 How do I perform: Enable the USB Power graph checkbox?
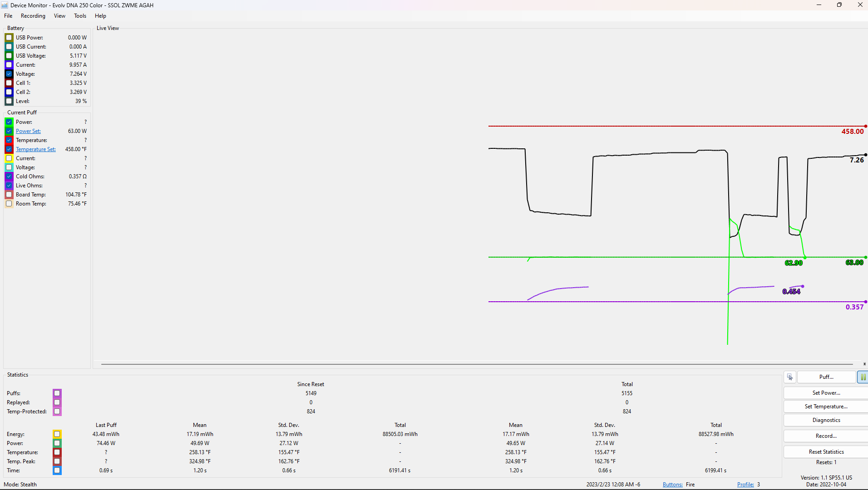[9, 38]
